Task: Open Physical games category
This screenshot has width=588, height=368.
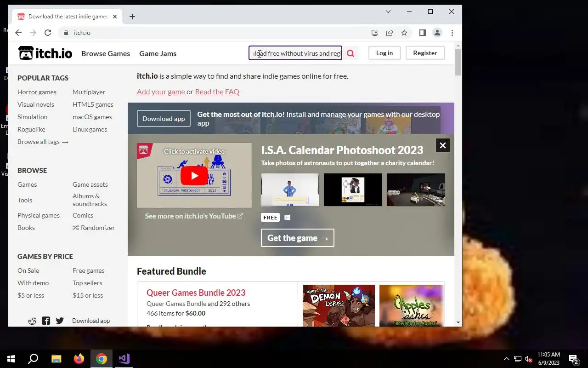Action: coord(39,215)
